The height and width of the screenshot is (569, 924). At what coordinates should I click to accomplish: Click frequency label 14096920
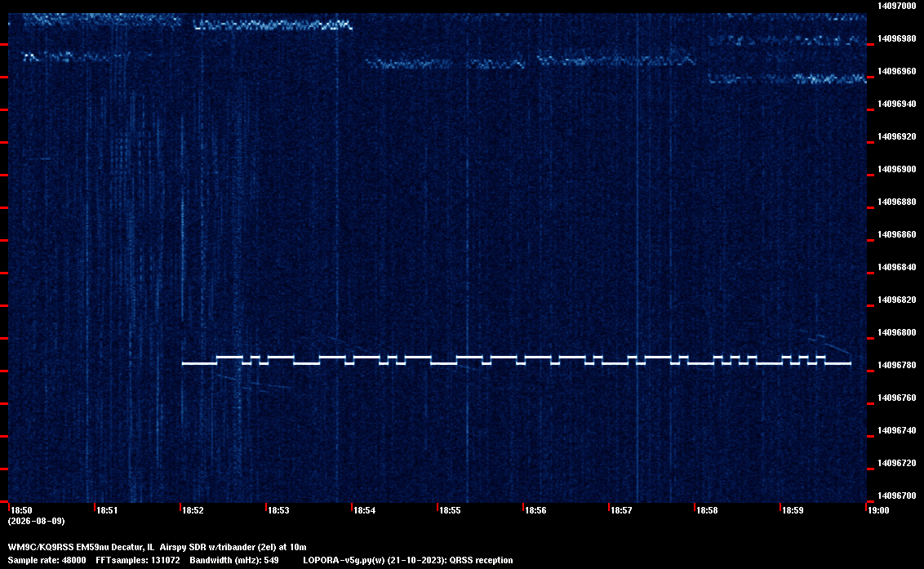tap(897, 136)
